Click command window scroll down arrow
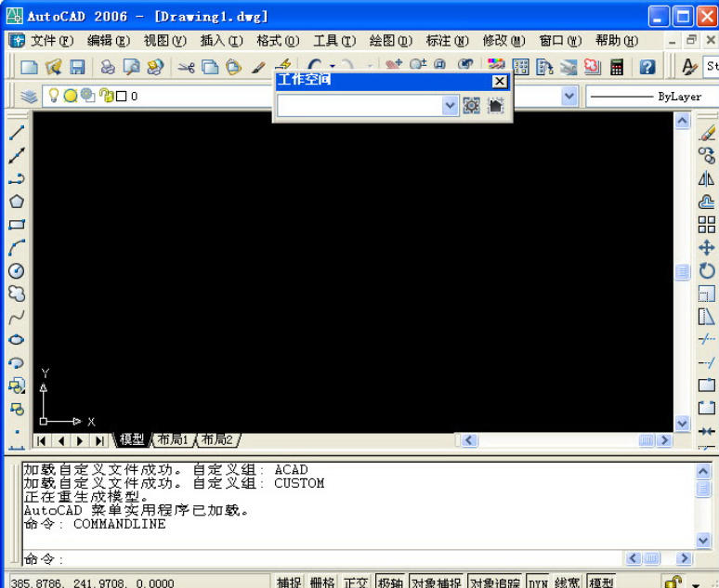This screenshot has width=719, height=588. pos(703,541)
